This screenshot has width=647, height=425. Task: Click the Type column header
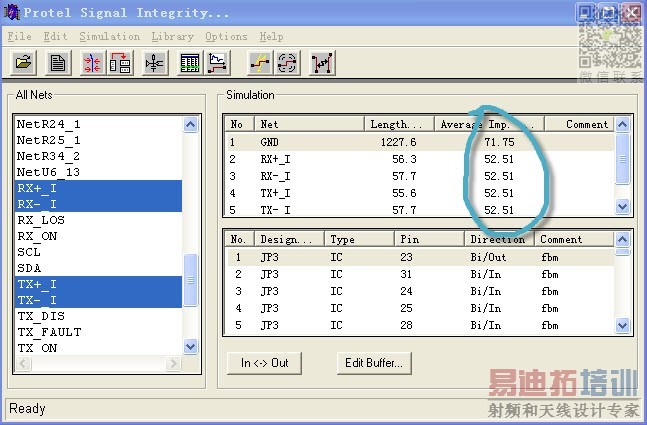click(x=359, y=239)
